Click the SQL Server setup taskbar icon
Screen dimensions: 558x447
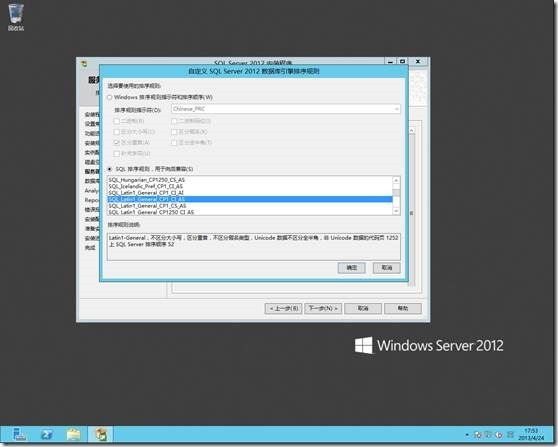(x=101, y=435)
